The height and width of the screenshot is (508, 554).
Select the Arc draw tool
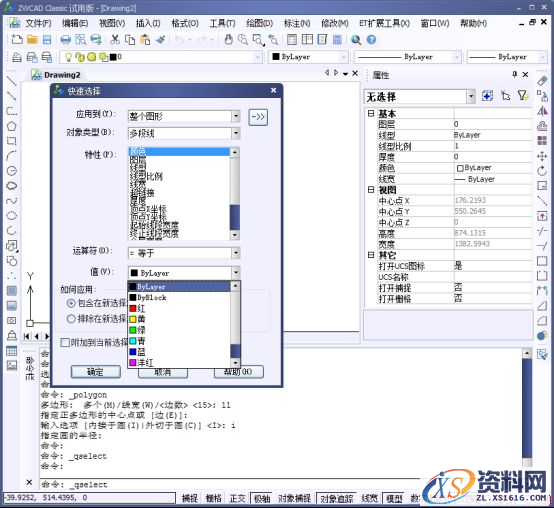(x=12, y=156)
